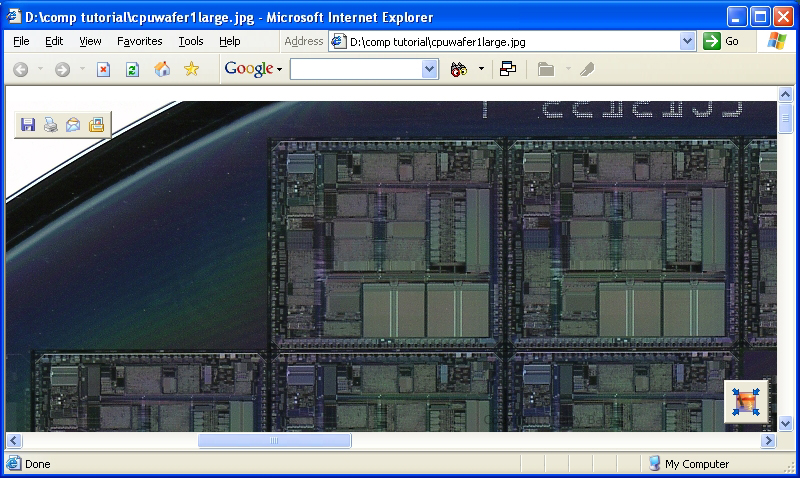Screen dimensions: 800x478
Task: Send the image by e-mail icon
Action: click(x=73, y=124)
